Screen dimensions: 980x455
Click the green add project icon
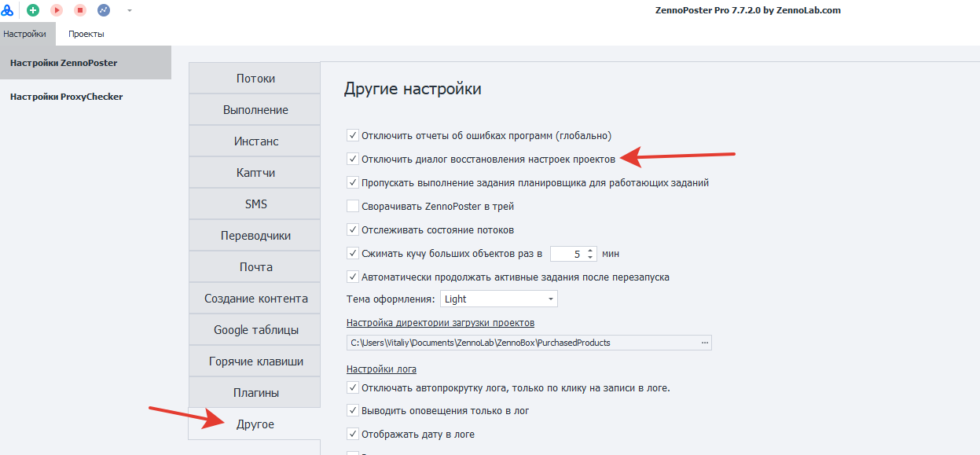coord(33,10)
